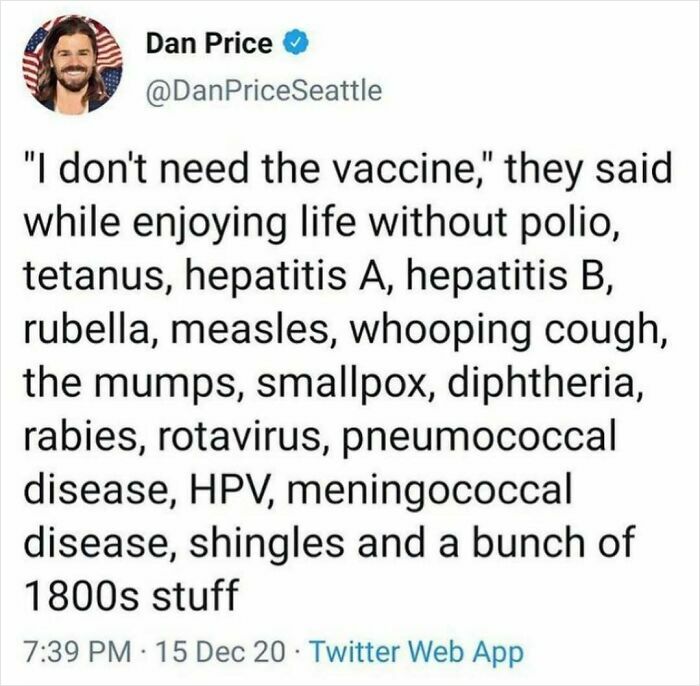Image resolution: width=700 pixels, height=686 pixels.
Task: Click the blue verified checkmark badge
Action: [294, 43]
